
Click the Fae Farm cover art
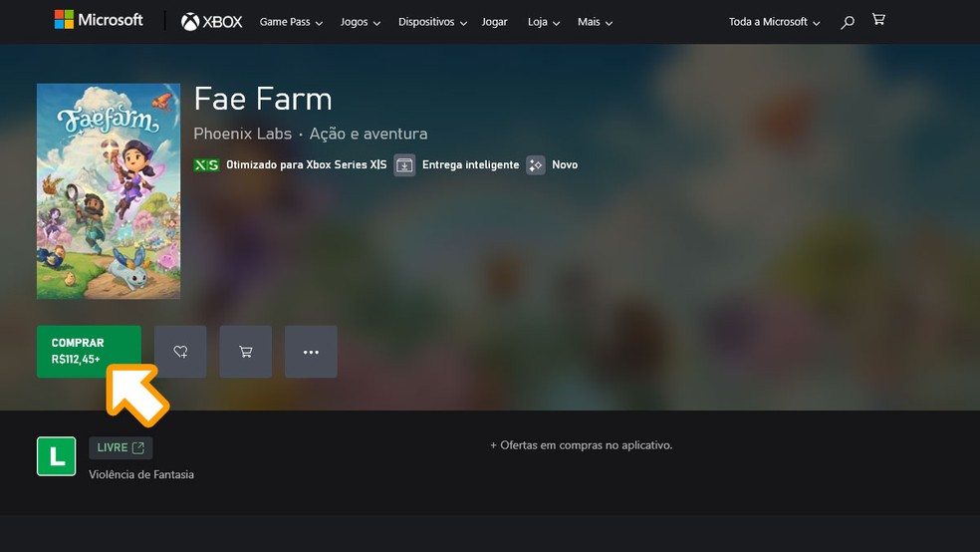click(109, 191)
